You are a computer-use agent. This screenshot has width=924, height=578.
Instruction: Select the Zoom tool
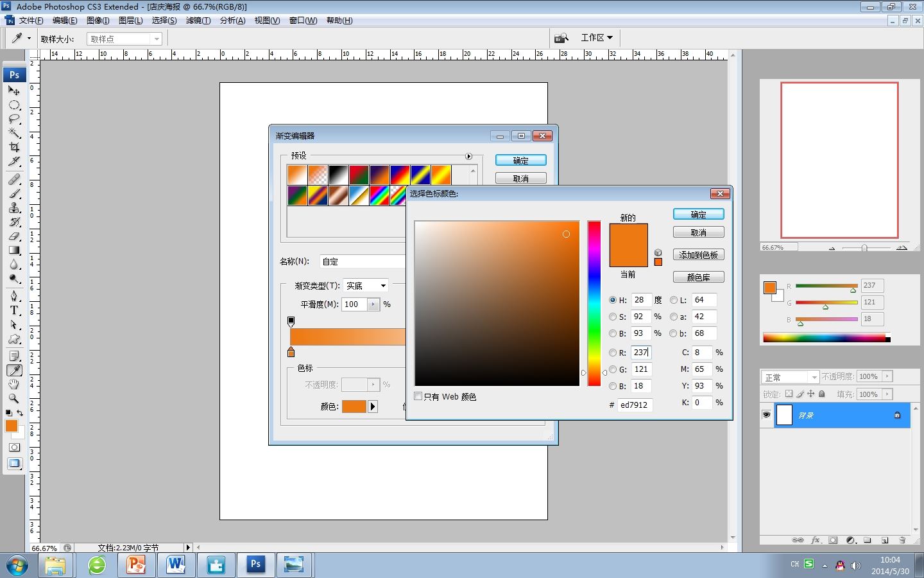[14, 398]
